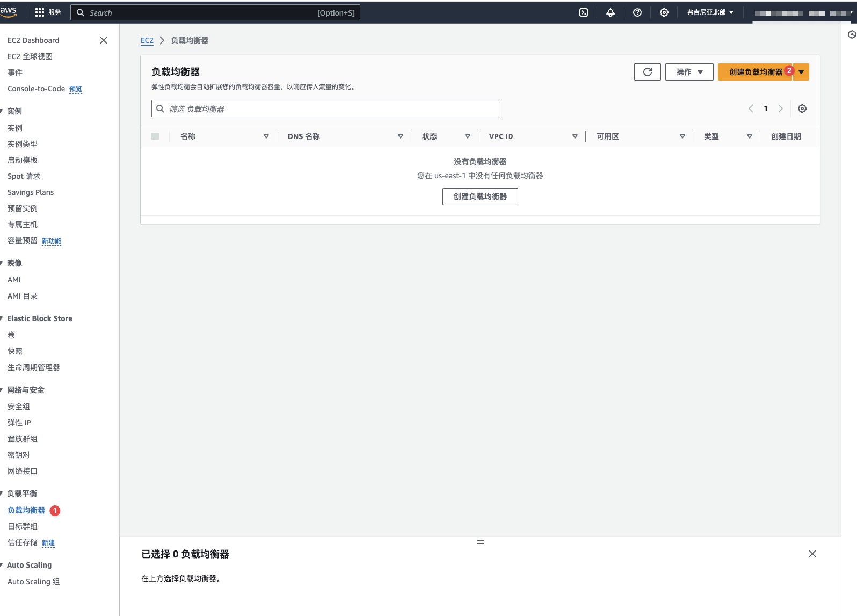Open Spot 请求 in sidebar
This screenshot has height=616, width=857.
pos(24,176)
